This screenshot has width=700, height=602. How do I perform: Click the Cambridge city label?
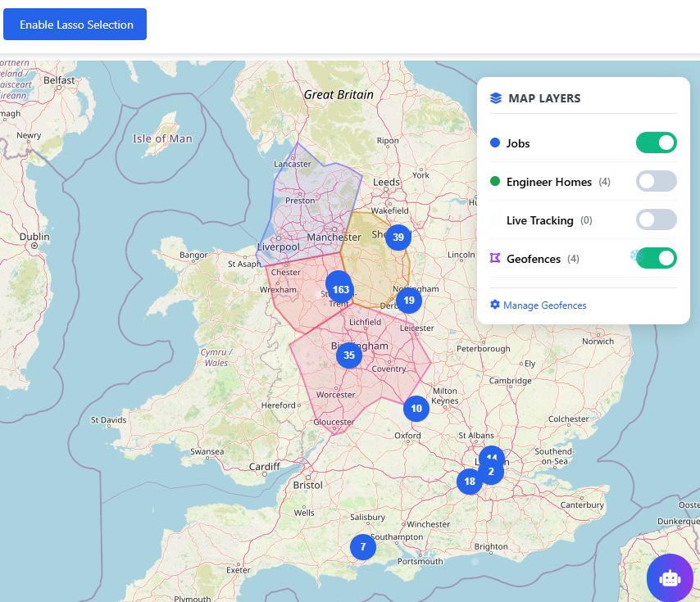click(511, 381)
